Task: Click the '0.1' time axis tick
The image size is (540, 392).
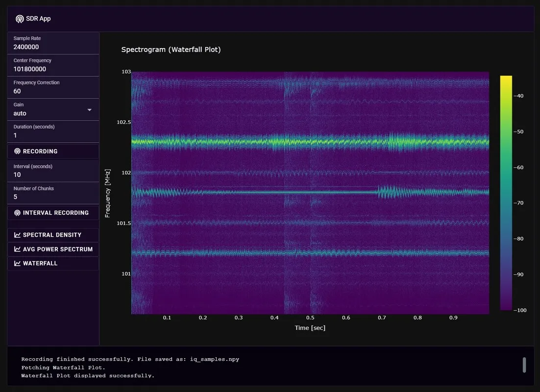Action: coord(167,318)
